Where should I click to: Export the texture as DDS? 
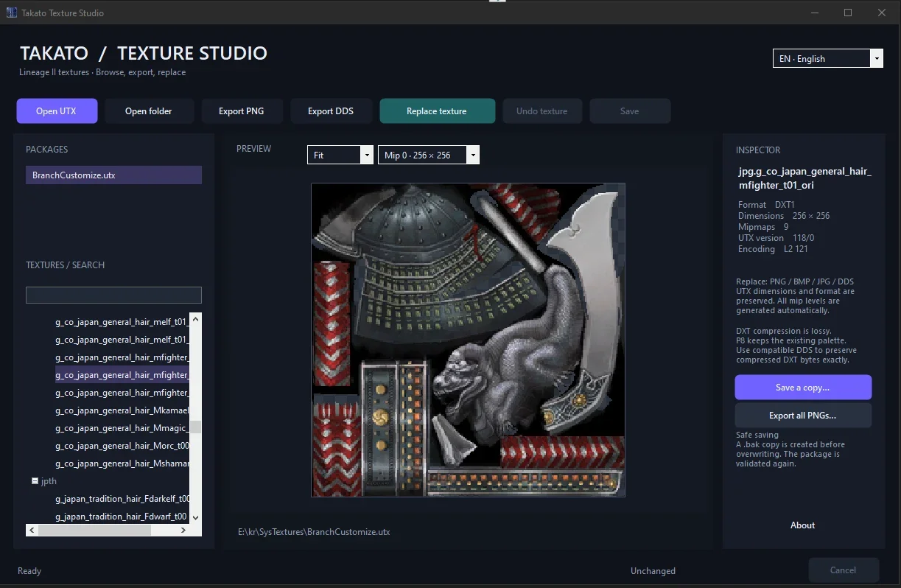click(x=331, y=111)
